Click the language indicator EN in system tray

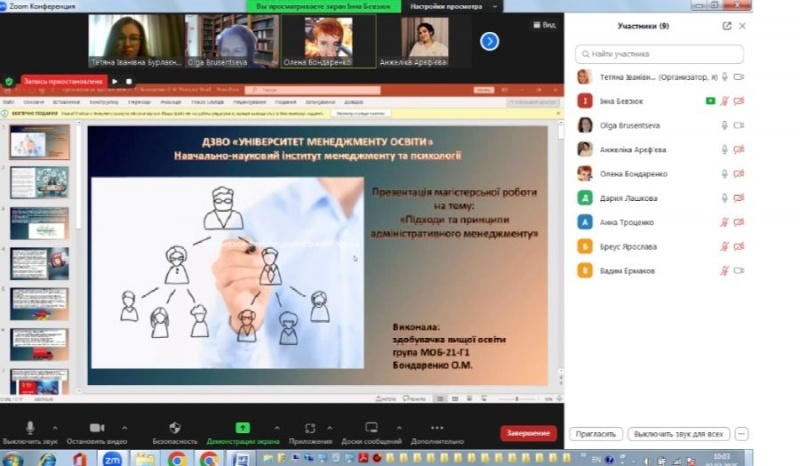point(596,459)
